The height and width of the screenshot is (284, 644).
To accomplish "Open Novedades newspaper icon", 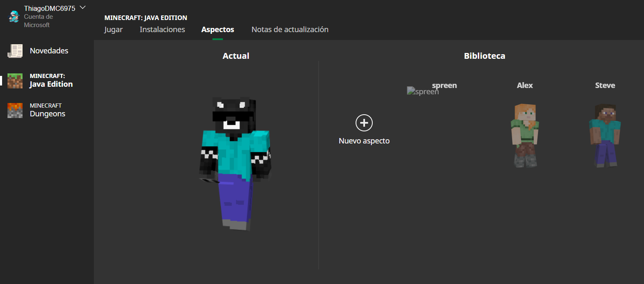I will click(x=15, y=51).
